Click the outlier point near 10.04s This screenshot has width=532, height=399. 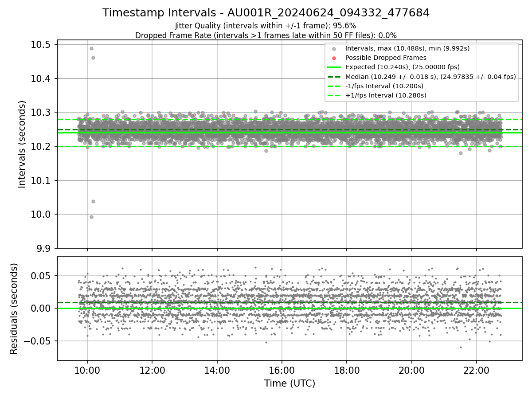click(x=93, y=201)
